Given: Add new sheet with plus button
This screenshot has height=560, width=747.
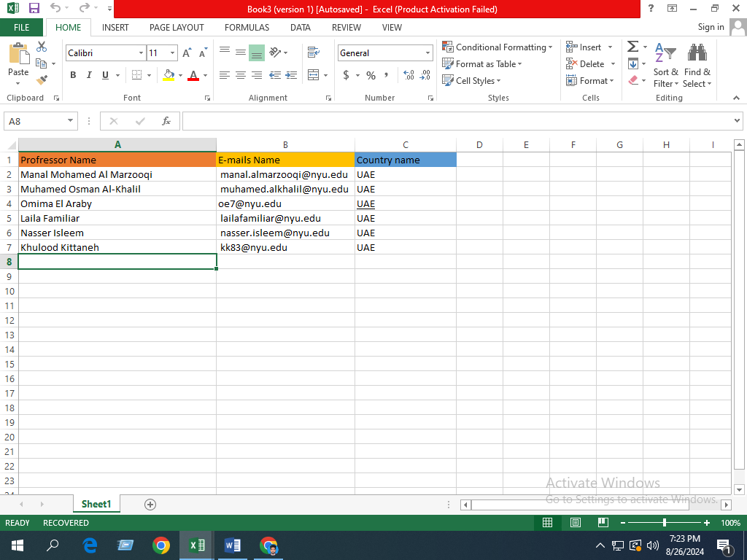Looking at the screenshot, I should click(150, 505).
